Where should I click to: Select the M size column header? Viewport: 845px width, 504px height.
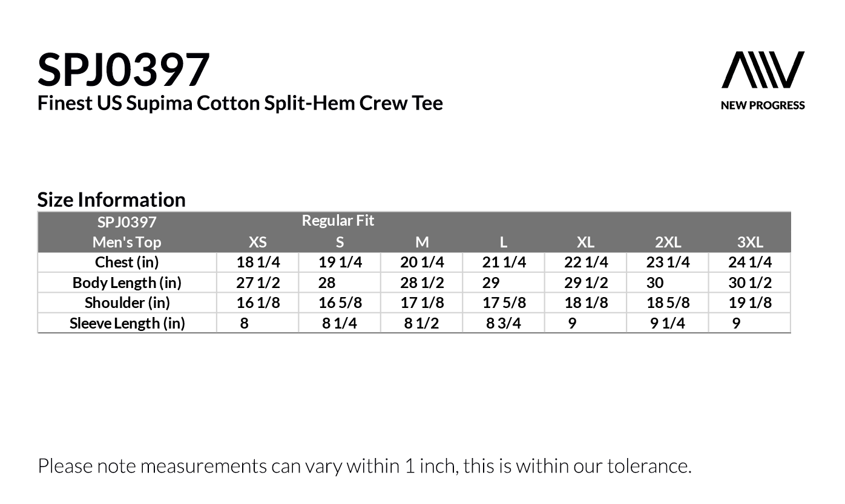(x=422, y=242)
